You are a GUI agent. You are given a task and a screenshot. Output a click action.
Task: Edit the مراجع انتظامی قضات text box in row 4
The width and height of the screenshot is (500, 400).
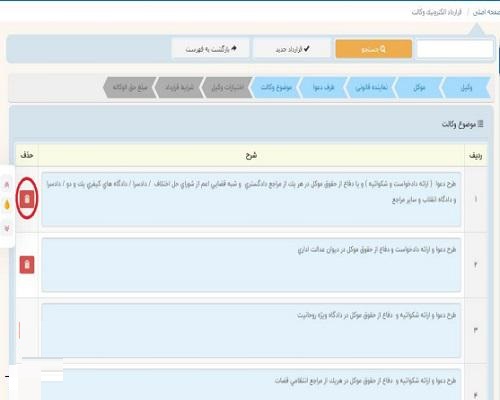[x=251, y=385]
